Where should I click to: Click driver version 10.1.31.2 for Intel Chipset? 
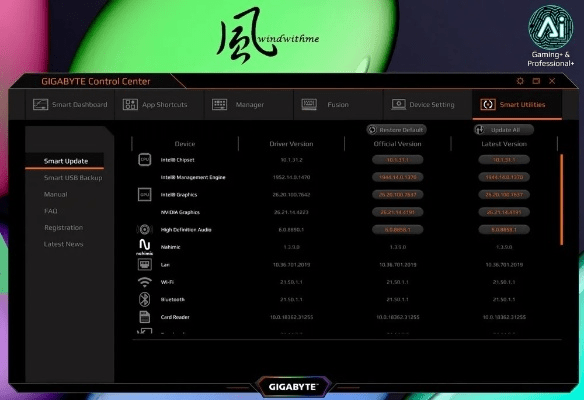pos(291,160)
